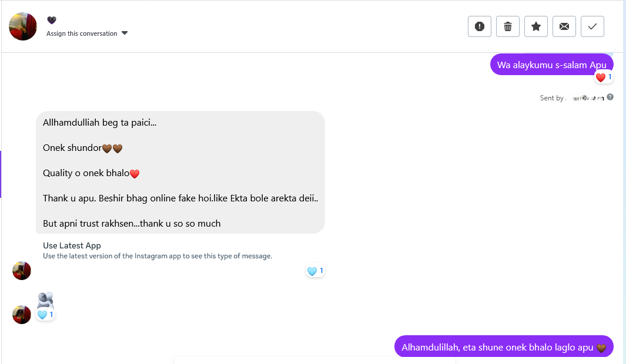
Task: Mark the conversation as done
Action: 592,26
